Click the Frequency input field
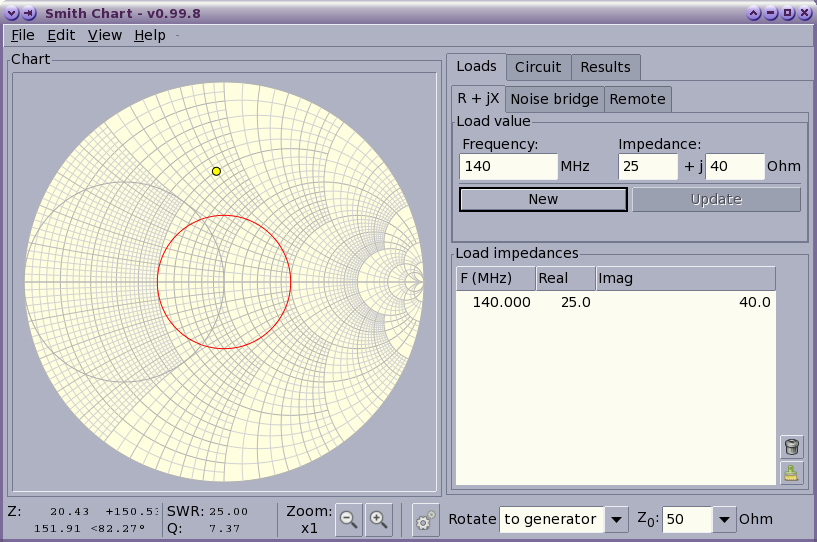This screenshot has width=817, height=542. 509,166
